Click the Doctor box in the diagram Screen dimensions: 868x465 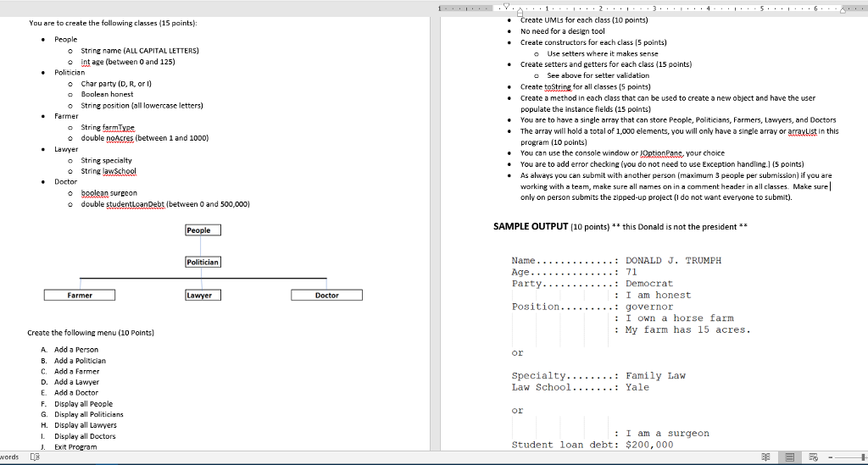pyautogui.click(x=326, y=296)
